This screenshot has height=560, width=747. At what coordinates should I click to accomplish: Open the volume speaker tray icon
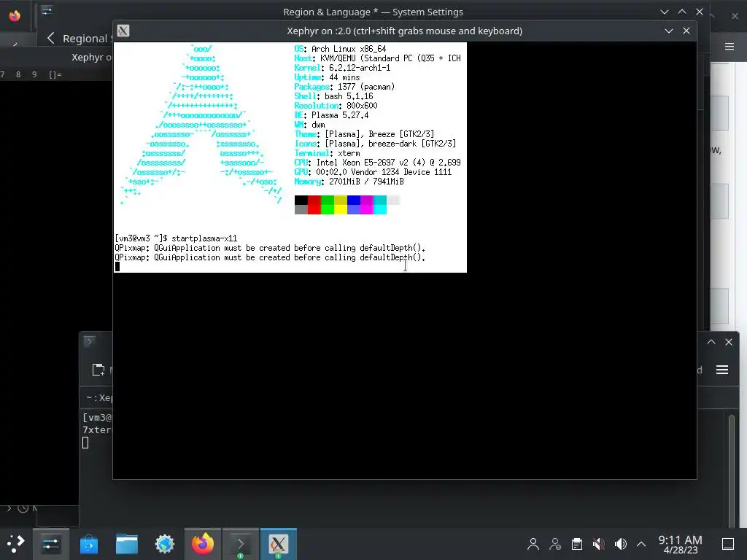(620, 544)
